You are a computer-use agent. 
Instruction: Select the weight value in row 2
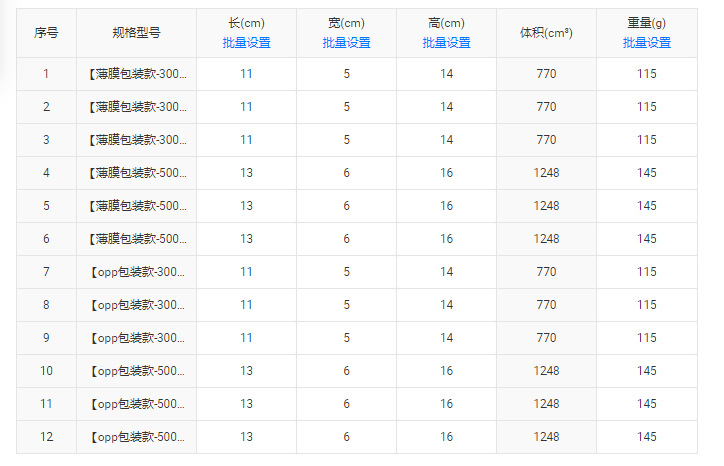tap(646, 107)
